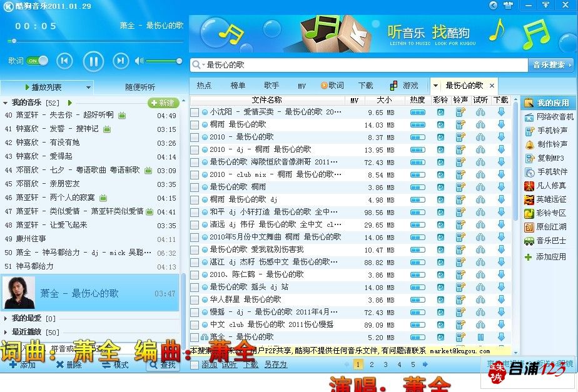Skip to the next track

point(121,61)
